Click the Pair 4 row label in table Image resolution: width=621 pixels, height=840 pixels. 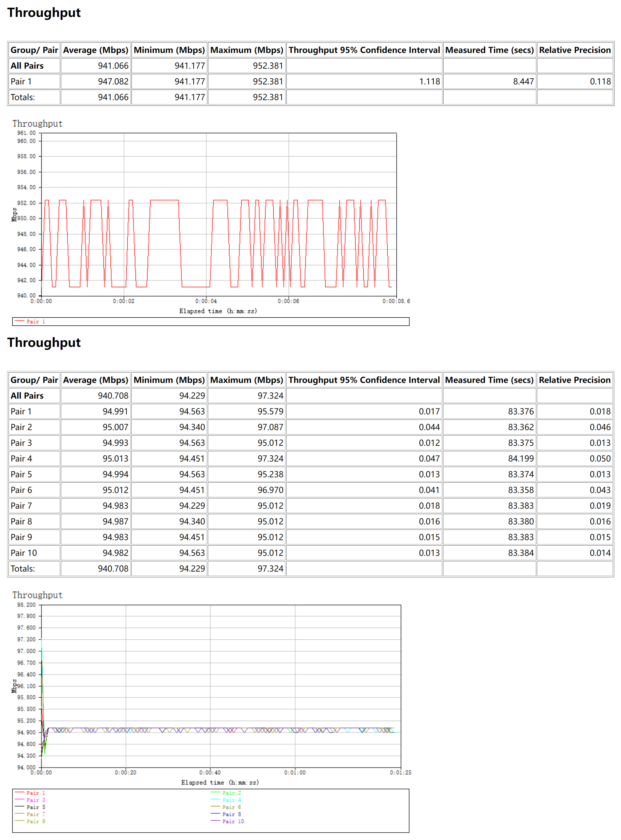(21, 459)
